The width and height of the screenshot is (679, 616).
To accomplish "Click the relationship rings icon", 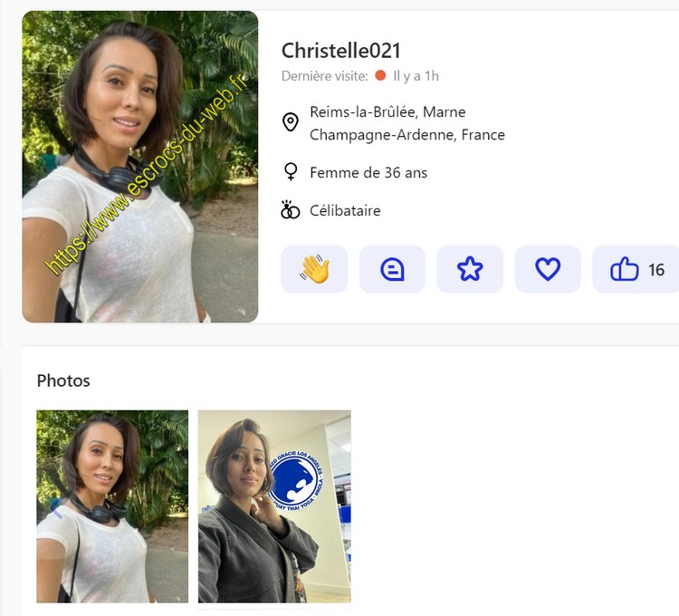I will [x=291, y=211].
